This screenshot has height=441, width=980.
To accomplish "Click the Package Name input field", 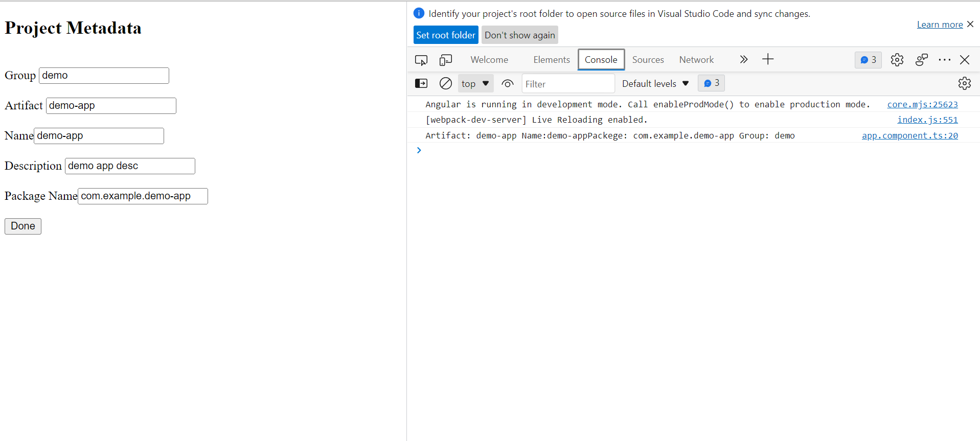I will [143, 196].
